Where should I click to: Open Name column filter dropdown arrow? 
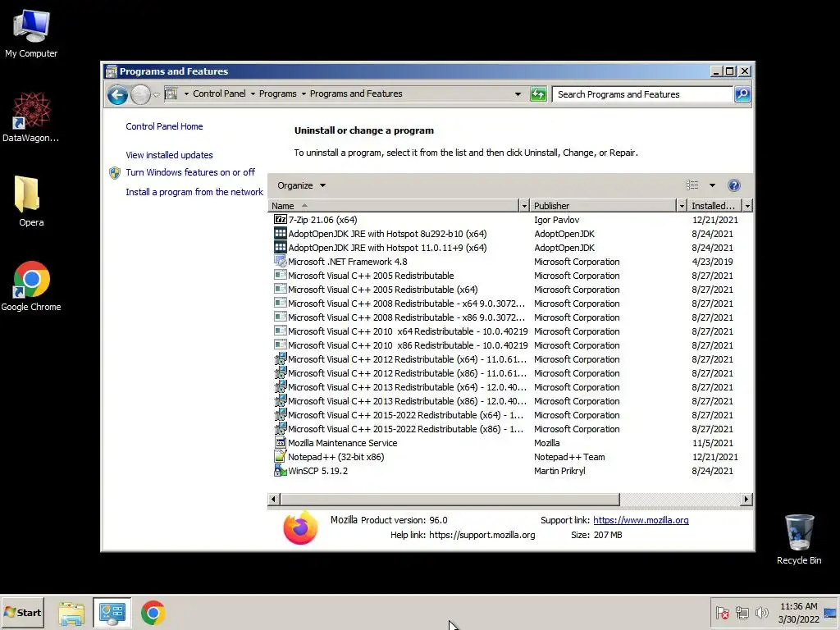pyautogui.click(x=524, y=206)
